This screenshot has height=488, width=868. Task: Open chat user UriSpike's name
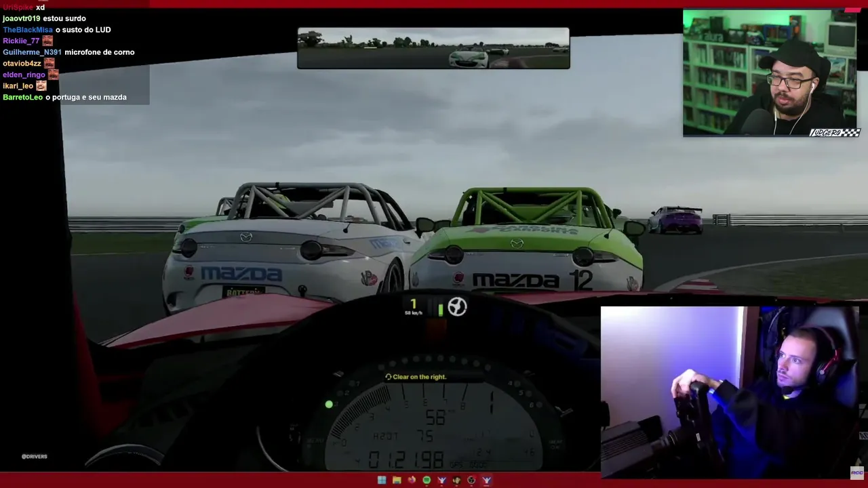point(18,7)
